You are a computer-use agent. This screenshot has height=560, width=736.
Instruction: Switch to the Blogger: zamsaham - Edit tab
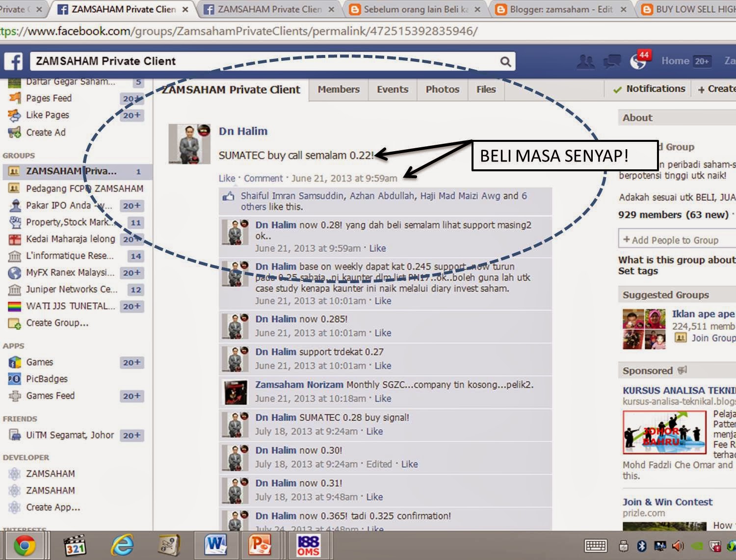561,9
